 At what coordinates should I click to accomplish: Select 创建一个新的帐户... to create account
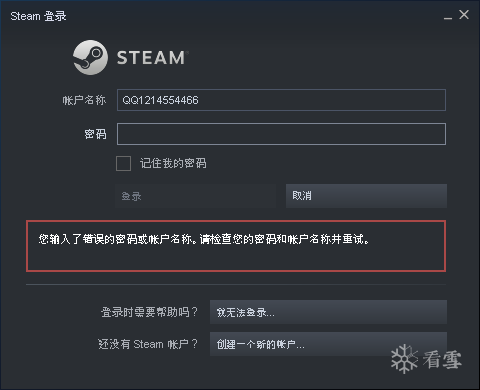pos(328,344)
